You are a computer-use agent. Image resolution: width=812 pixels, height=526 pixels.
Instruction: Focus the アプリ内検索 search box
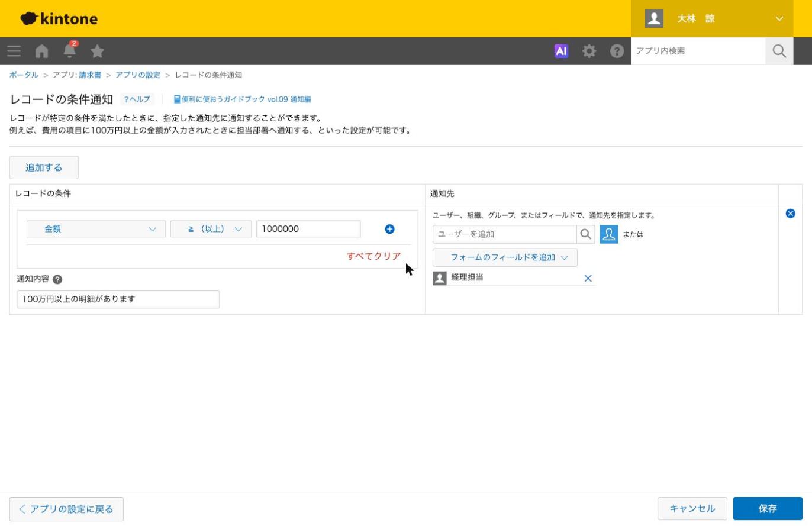[698, 51]
